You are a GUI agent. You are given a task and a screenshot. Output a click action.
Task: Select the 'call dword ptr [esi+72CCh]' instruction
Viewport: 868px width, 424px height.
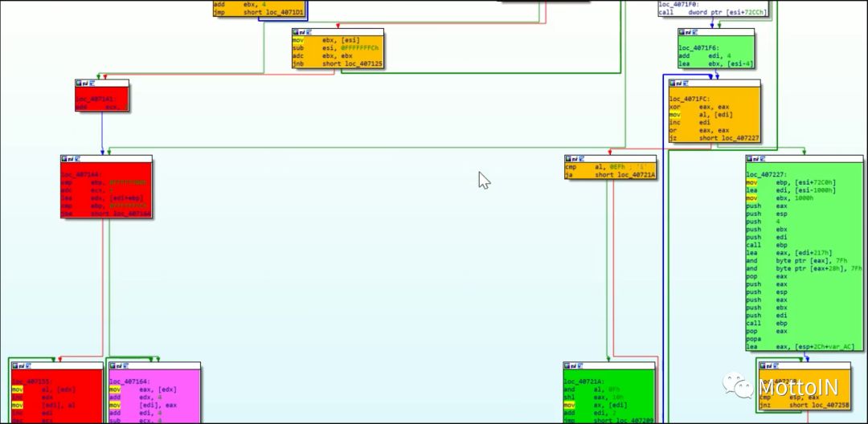pos(712,12)
